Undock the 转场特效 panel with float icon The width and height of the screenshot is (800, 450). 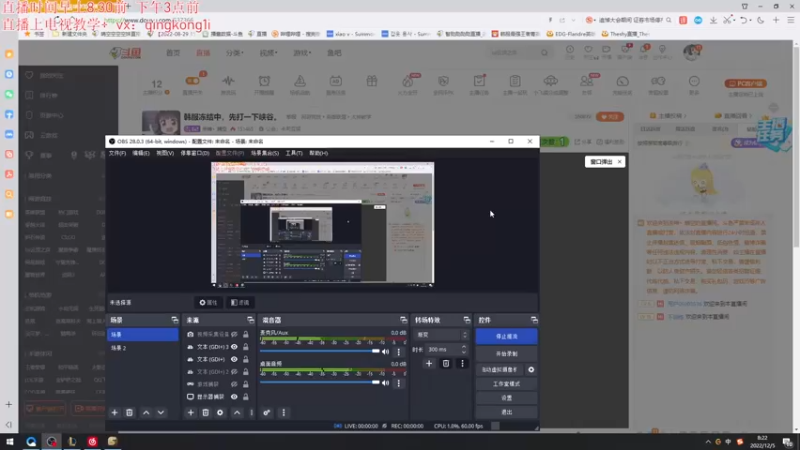(x=466, y=320)
